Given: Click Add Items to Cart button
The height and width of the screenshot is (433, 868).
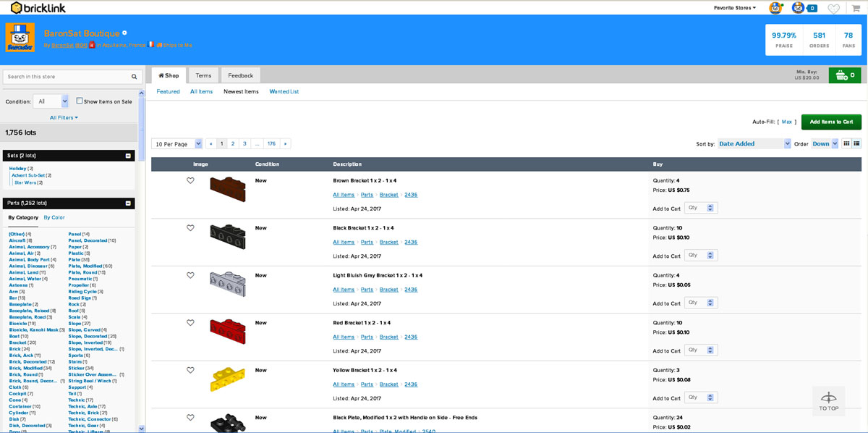Looking at the screenshot, I should coord(830,122).
